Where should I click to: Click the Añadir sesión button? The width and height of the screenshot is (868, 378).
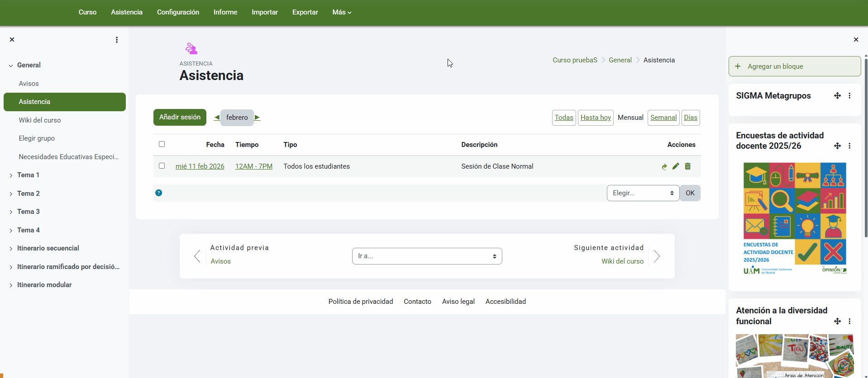[180, 117]
